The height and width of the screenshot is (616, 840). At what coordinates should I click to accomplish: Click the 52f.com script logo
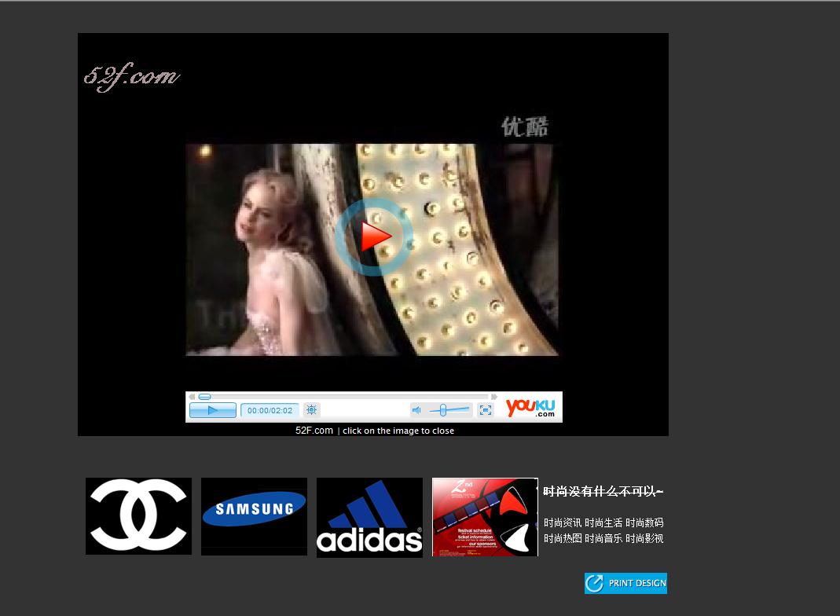coord(131,78)
